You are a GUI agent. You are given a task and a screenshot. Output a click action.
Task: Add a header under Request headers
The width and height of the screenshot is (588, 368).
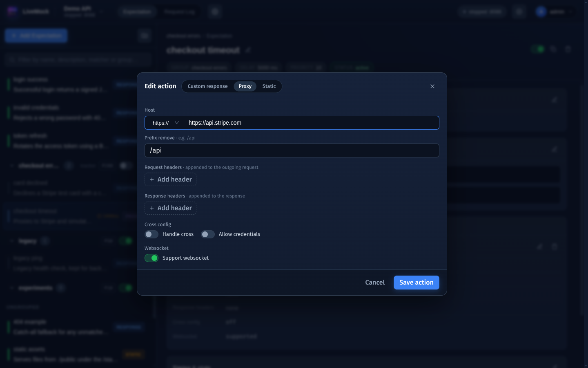coord(171,180)
